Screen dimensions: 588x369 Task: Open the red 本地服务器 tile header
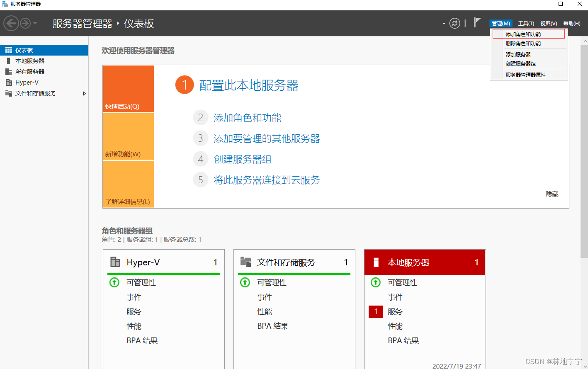pos(425,262)
